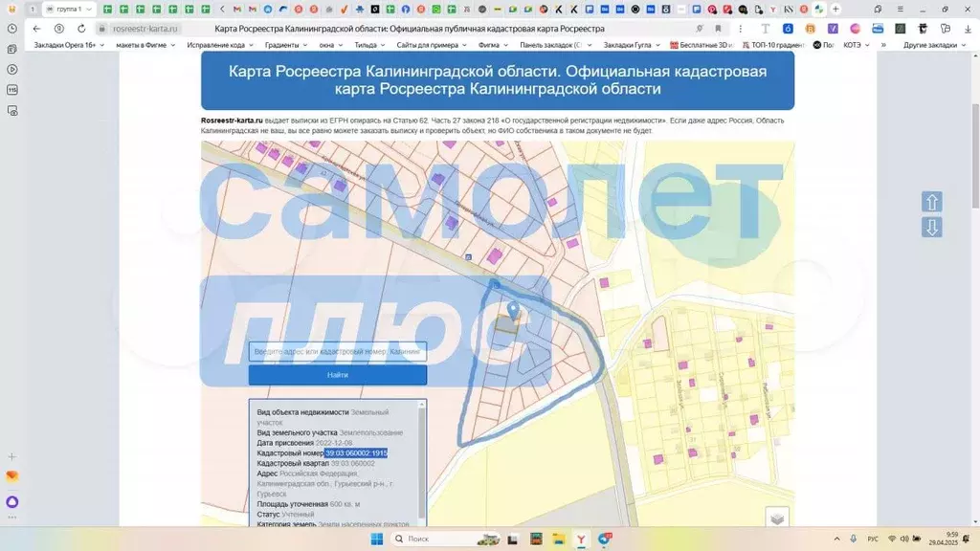The width and height of the screenshot is (980, 551).
Task: Open the 'ТОП-10 градиент' bookmark
Action: click(x=773, y=45)
